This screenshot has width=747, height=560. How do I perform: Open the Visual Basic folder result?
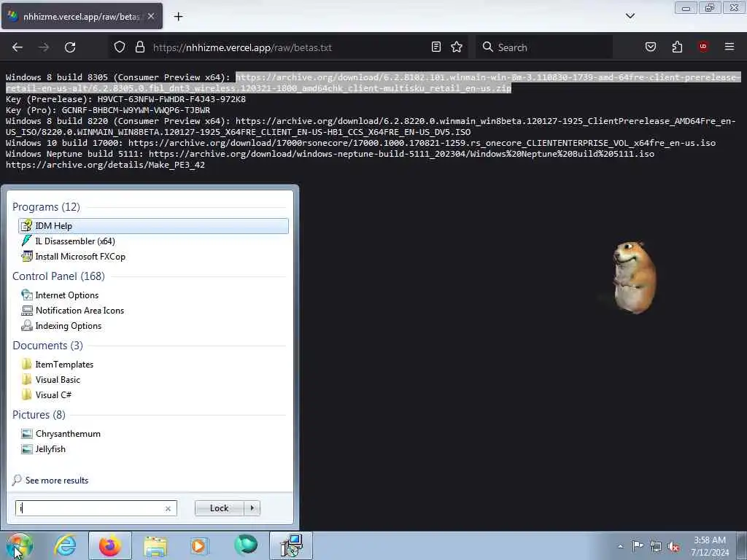(x=153, y=379)
